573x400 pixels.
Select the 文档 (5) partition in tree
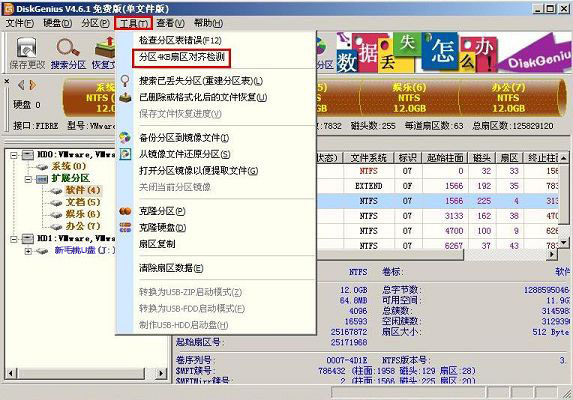point(83,202)
